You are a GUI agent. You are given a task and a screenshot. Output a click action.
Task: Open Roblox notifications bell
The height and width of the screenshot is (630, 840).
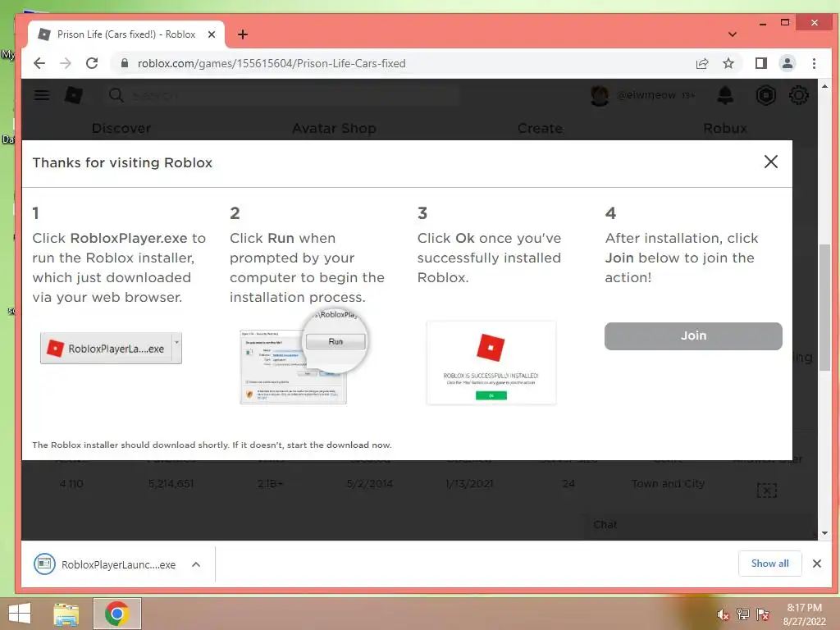(725, 95)
